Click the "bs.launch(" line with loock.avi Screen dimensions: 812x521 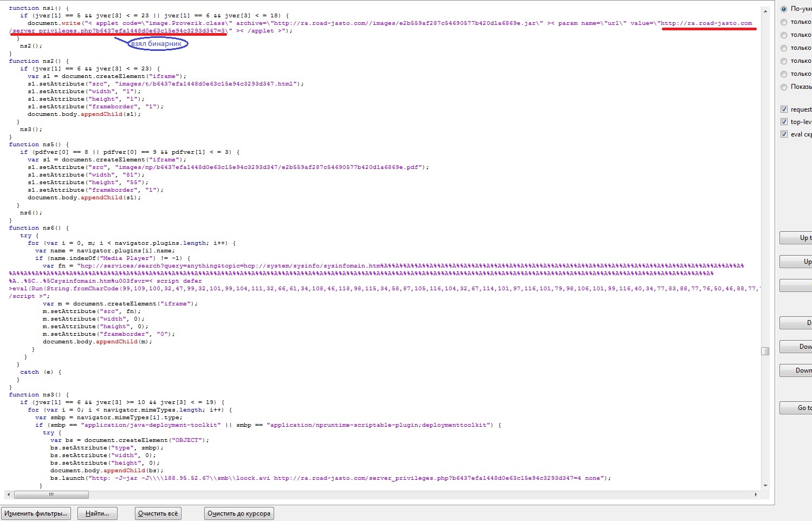pos(330,478)
